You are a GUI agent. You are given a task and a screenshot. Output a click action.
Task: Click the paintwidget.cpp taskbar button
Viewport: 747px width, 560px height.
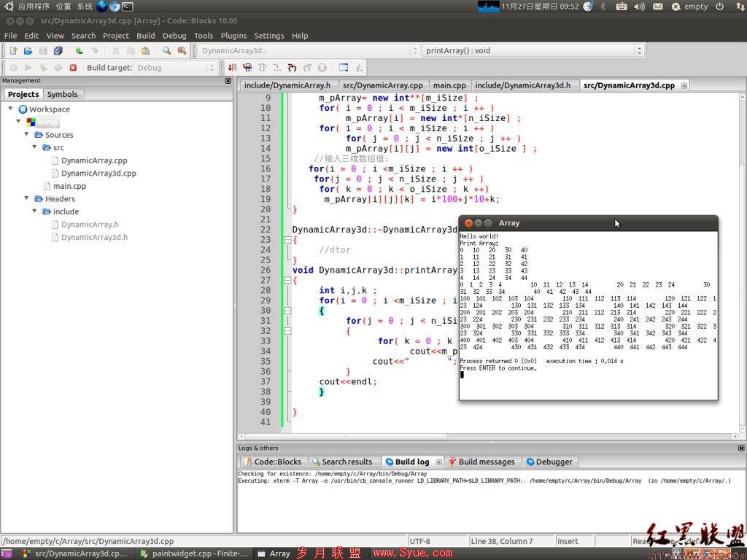click(x=194, y=554)
